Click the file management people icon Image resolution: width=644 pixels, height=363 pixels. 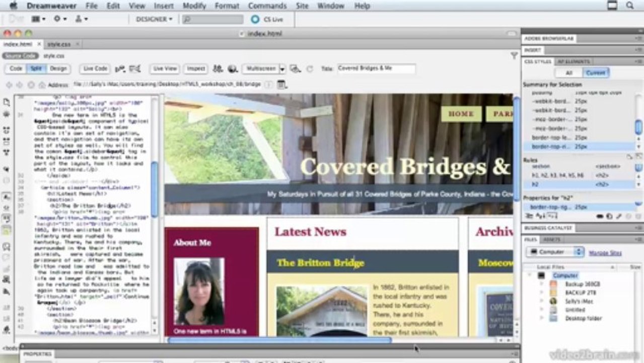point(218,69)
